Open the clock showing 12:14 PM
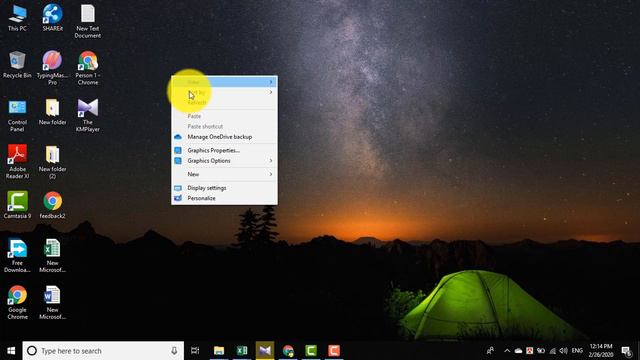The width and height of the screenshot is (640, 360). click(601, 351)
